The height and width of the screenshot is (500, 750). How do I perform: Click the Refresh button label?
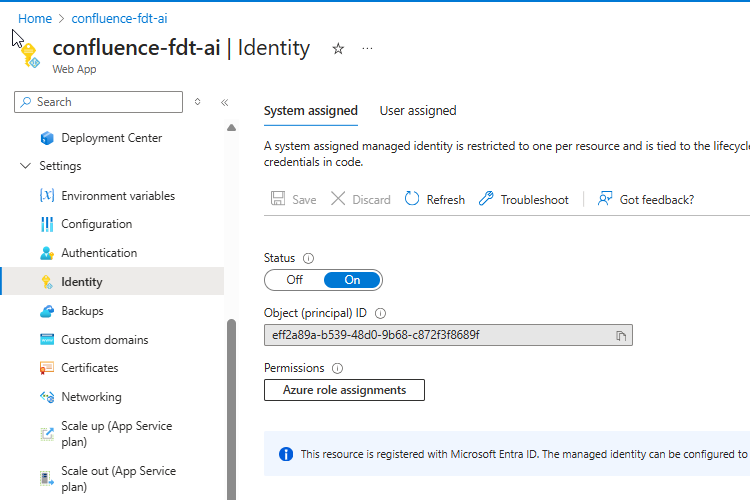[446, 200]
